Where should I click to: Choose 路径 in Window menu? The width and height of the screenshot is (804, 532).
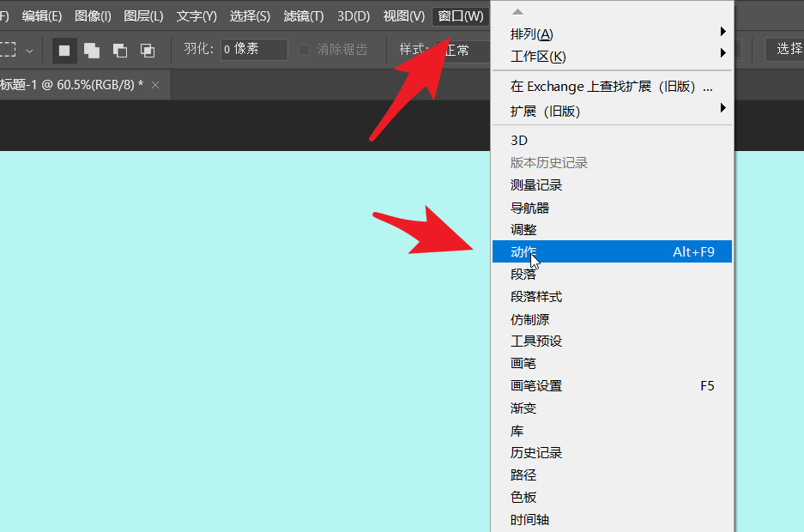[613, 475]
